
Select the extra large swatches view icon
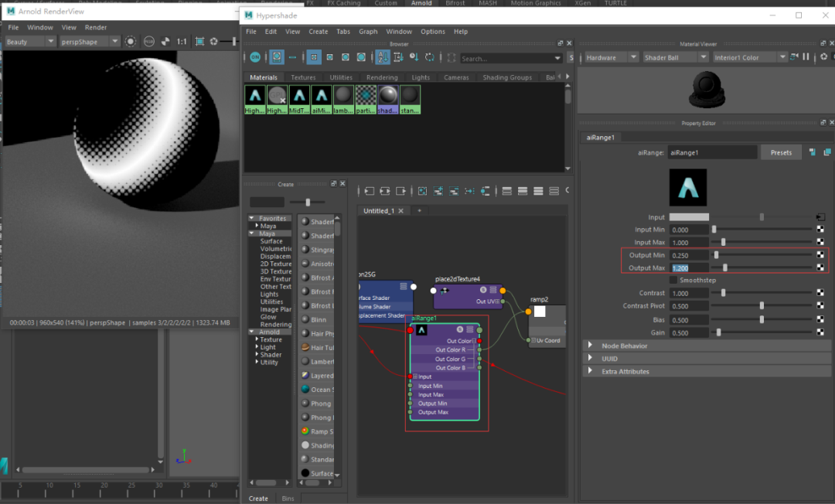coord(361,57)
